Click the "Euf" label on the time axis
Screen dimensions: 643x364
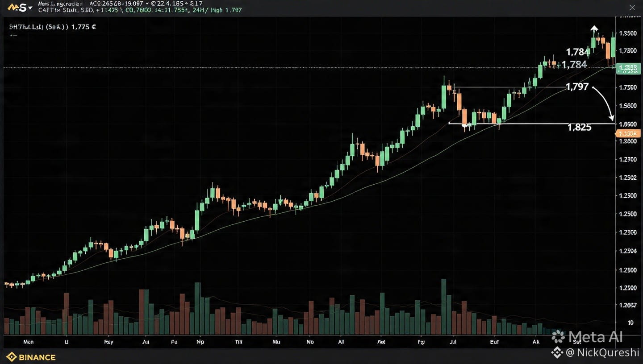click(x=494, y=342)
